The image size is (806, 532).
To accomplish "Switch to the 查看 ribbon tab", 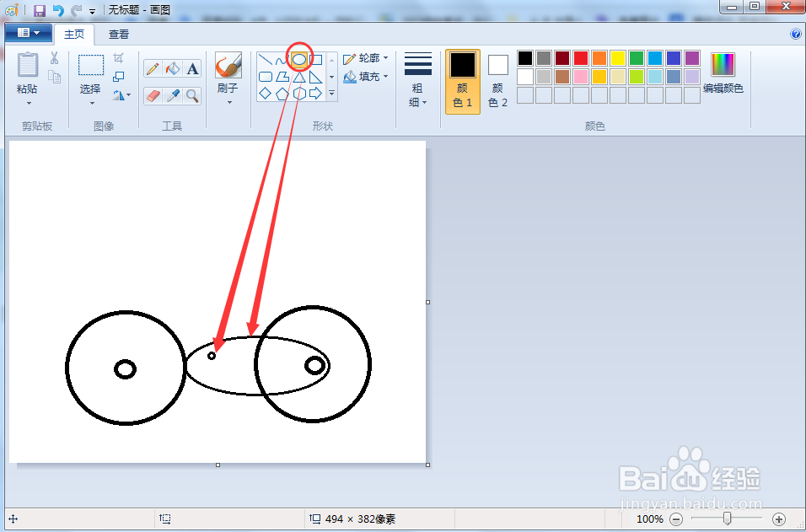I will pyautogui.click(x=118, y=35).
